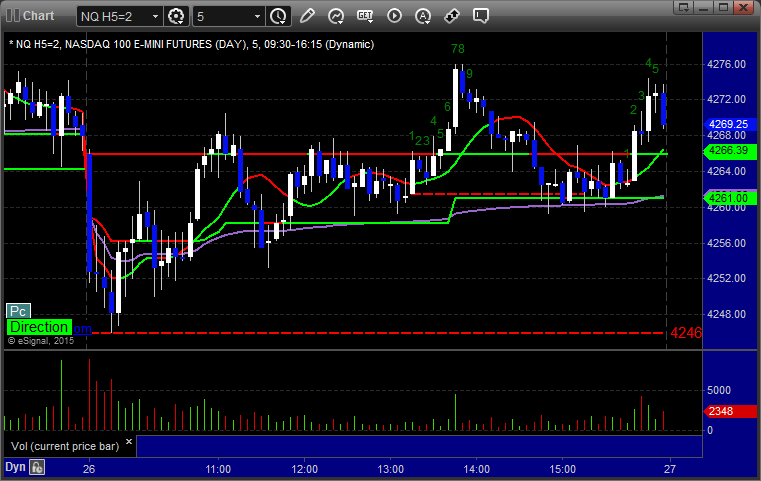The width and height of the screenshot is (761, 481).
Task: Expand the interval '5' dropdown arrow
Action: 258,17
